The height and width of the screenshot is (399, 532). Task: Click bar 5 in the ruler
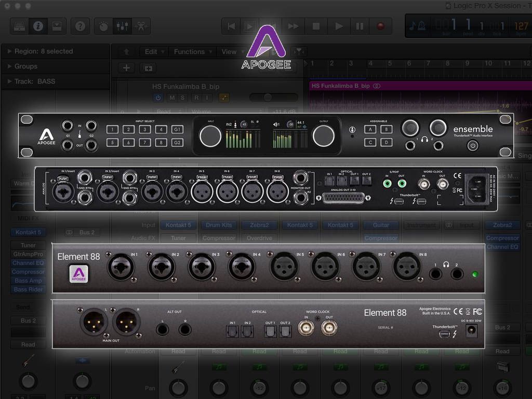(x=390, y=63)
